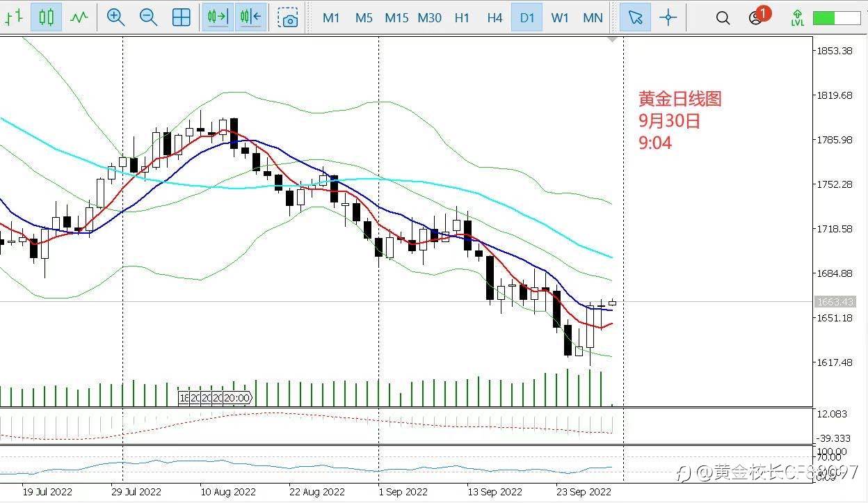
Task: Click the LVL level indicator icon
Action: coord(798,18)
